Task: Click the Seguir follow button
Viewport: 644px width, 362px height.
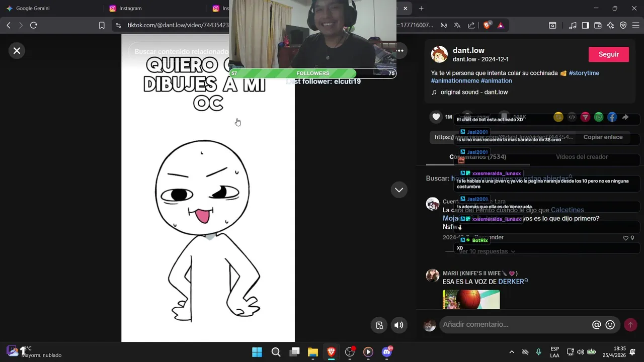Action: (609, 54)
